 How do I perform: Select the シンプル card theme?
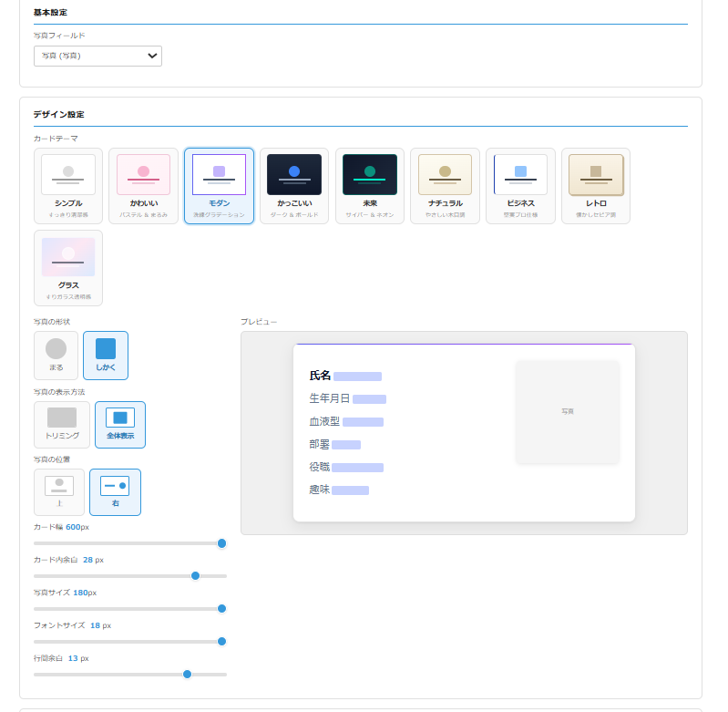pos(68,186)
